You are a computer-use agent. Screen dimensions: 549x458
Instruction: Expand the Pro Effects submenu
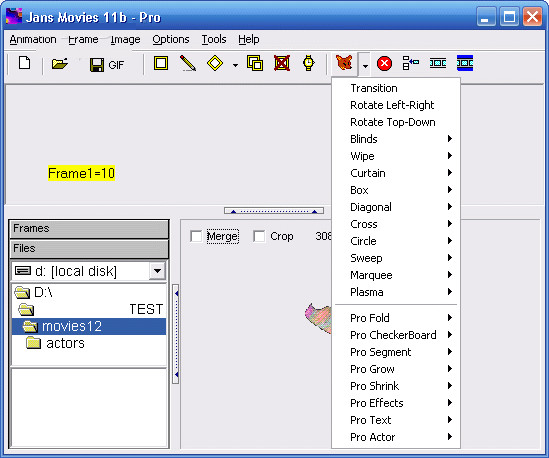pyautogui.click(x=396, y=403)
